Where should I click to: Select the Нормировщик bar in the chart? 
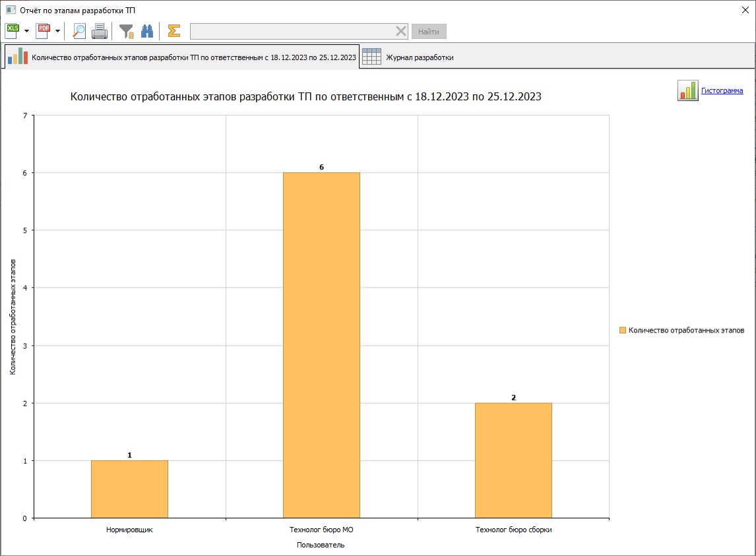pos(129,489)
